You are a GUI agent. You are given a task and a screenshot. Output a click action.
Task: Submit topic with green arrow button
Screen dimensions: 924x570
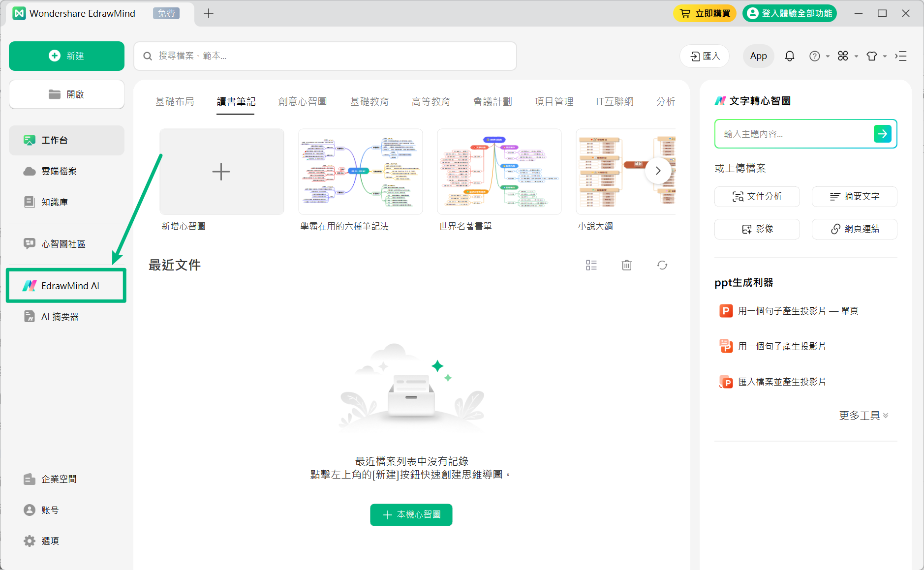click(x=883, y=134)
